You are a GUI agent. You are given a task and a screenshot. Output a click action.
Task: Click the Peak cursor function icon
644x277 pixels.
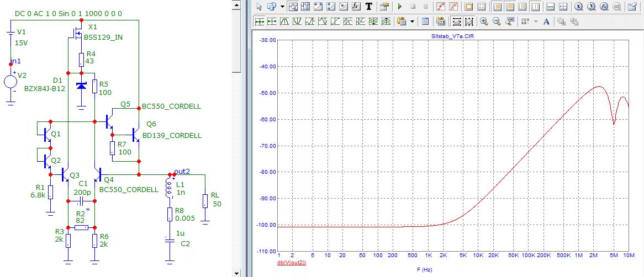click(285, 22)
